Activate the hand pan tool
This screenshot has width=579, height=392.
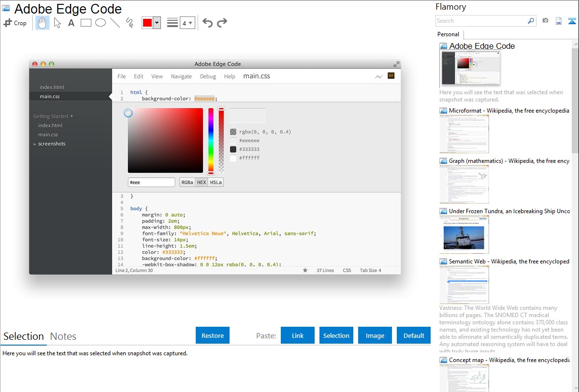(43, 23)
